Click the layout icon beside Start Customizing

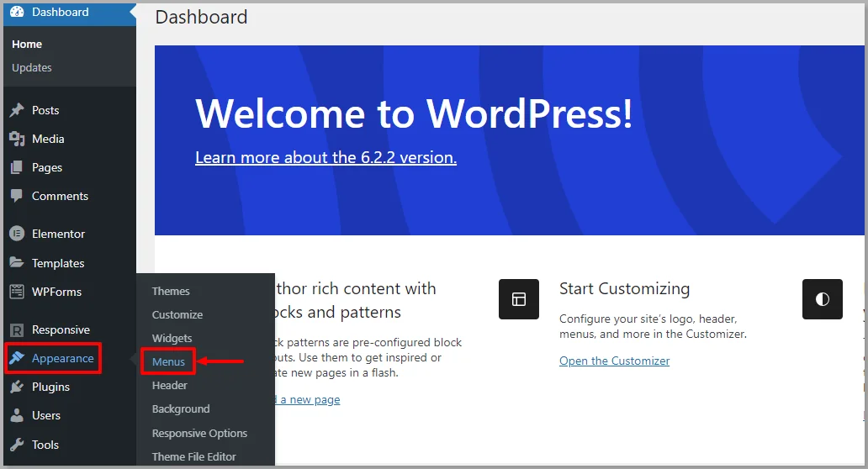[519, 299]
